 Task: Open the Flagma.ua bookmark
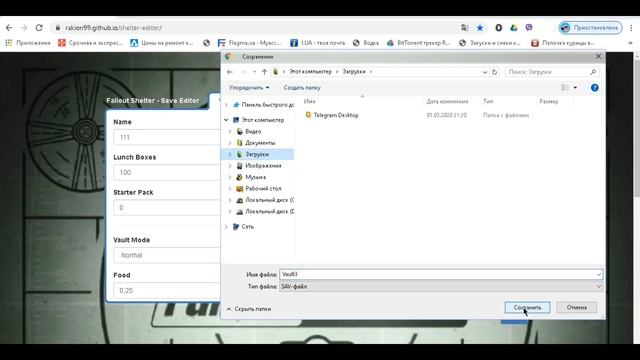pos(249,43)
